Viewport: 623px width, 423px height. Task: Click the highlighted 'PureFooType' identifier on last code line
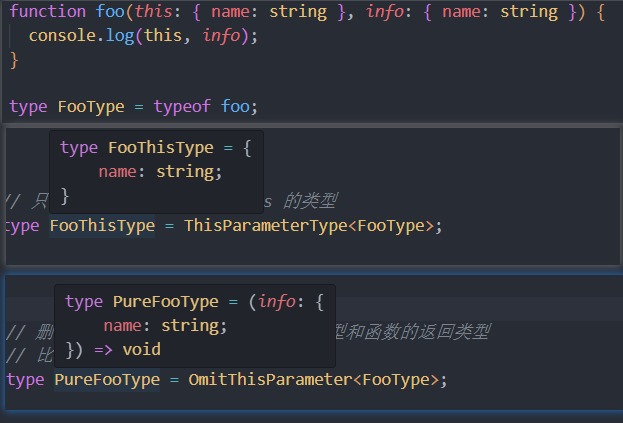[x=107, y=379]
